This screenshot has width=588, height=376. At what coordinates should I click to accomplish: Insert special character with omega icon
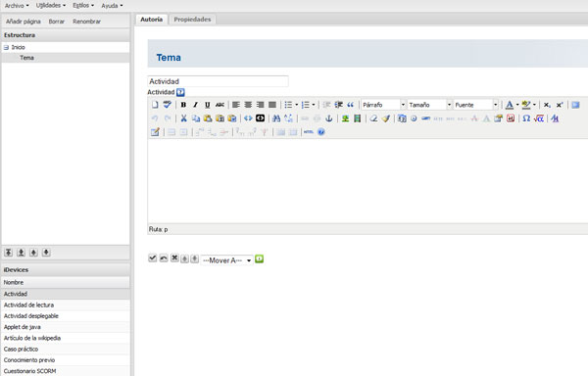click(x=526, y=118)
